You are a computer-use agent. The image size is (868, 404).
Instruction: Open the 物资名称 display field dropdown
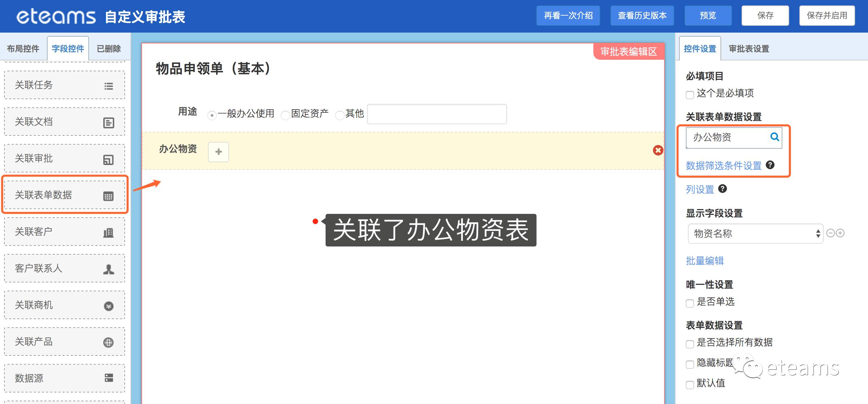(755, 234)
